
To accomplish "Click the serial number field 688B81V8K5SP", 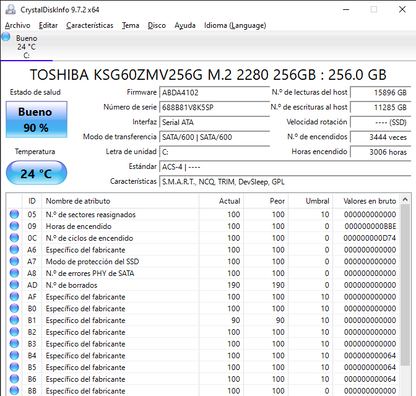I will (x=215, y=107).
